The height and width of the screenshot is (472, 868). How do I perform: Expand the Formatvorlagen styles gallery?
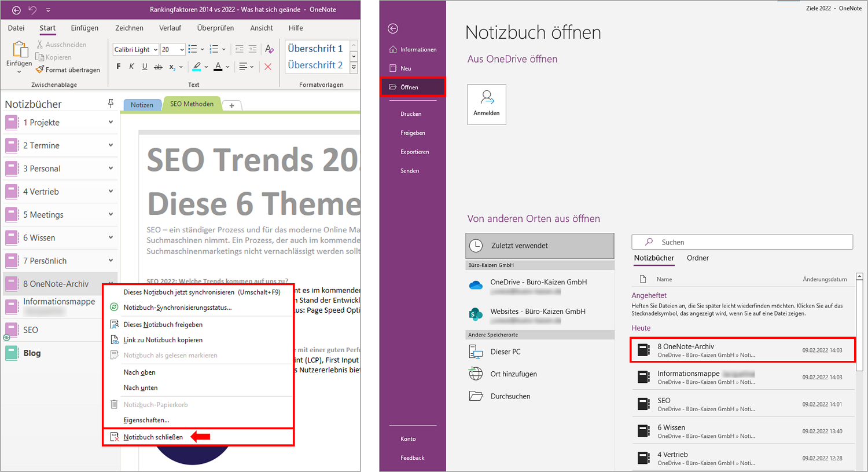coord(354,68)
